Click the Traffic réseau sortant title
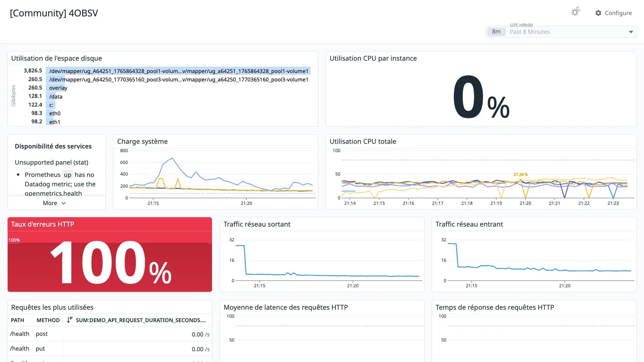The image size is (644, 362). point(257,224)
